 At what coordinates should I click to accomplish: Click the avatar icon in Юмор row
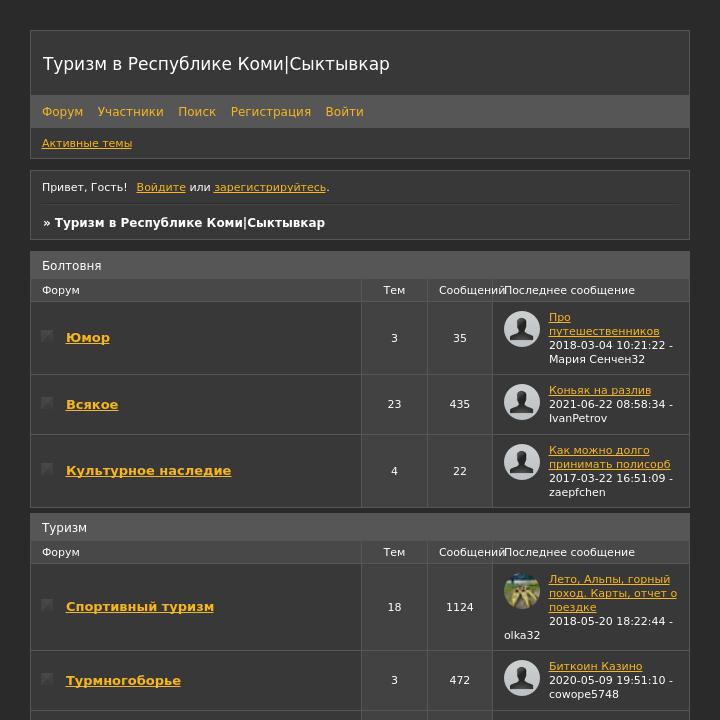[x=522, y=329]
